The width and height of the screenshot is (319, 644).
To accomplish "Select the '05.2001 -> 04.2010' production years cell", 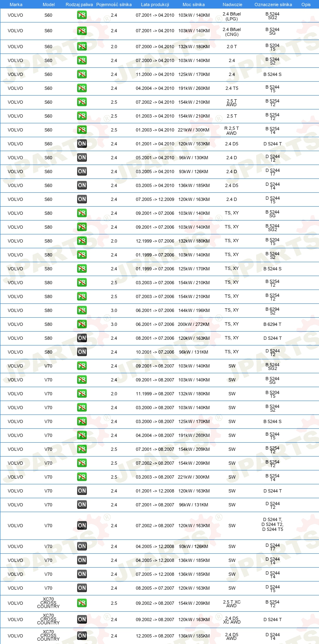I will 155,158.
